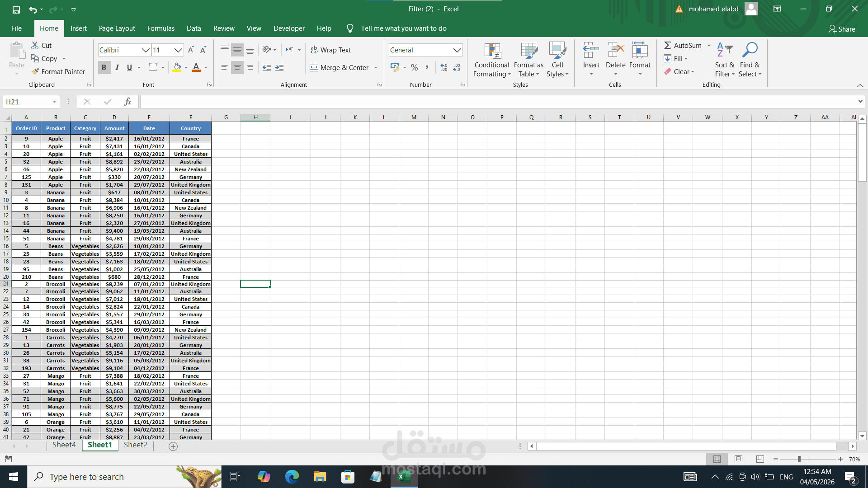Click the zoom slider handle
The image size is (868, 488).
[799, 459]
